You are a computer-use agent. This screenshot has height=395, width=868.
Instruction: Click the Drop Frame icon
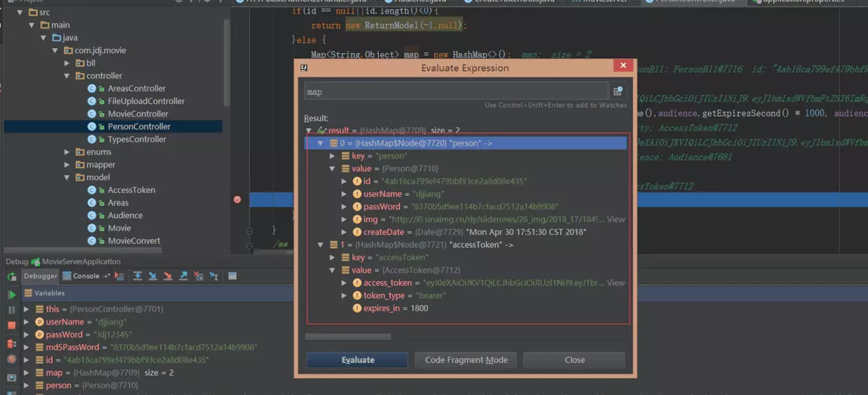click(199, 276)
